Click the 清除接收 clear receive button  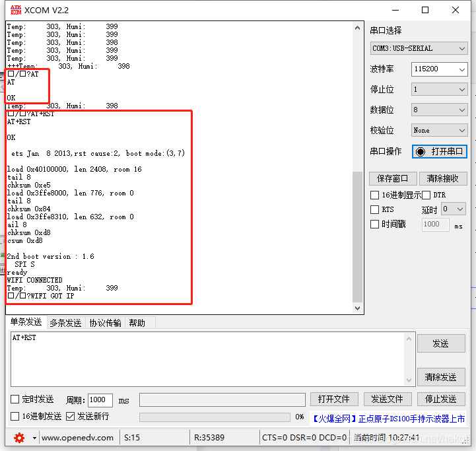(x=442, y=178)
